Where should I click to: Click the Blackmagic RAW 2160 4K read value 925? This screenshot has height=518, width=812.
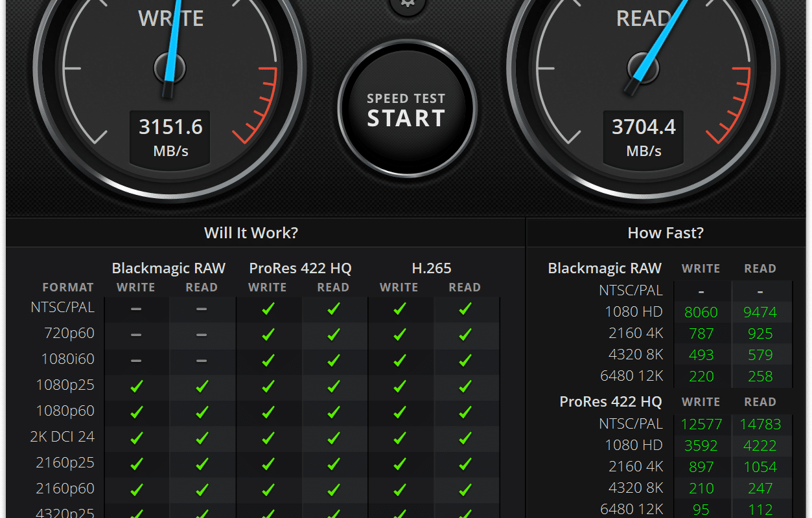click(x=760, y=333)
